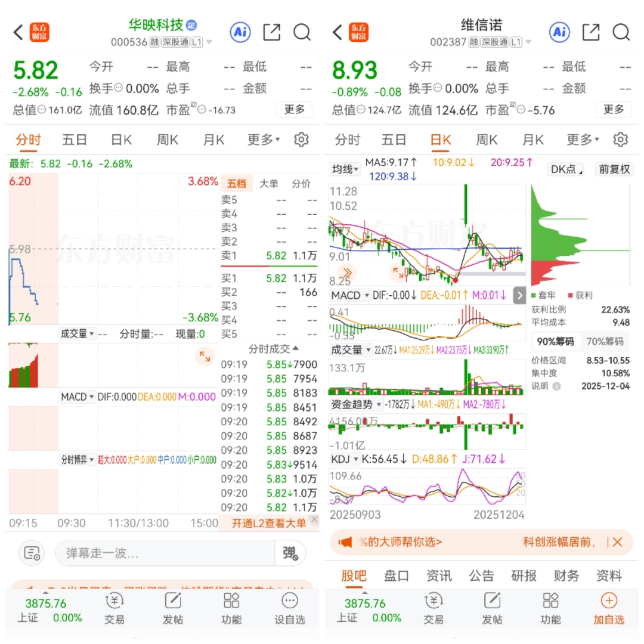Share the 华映科技 stock page
The image size is (644, 644).
coord(271,32)
